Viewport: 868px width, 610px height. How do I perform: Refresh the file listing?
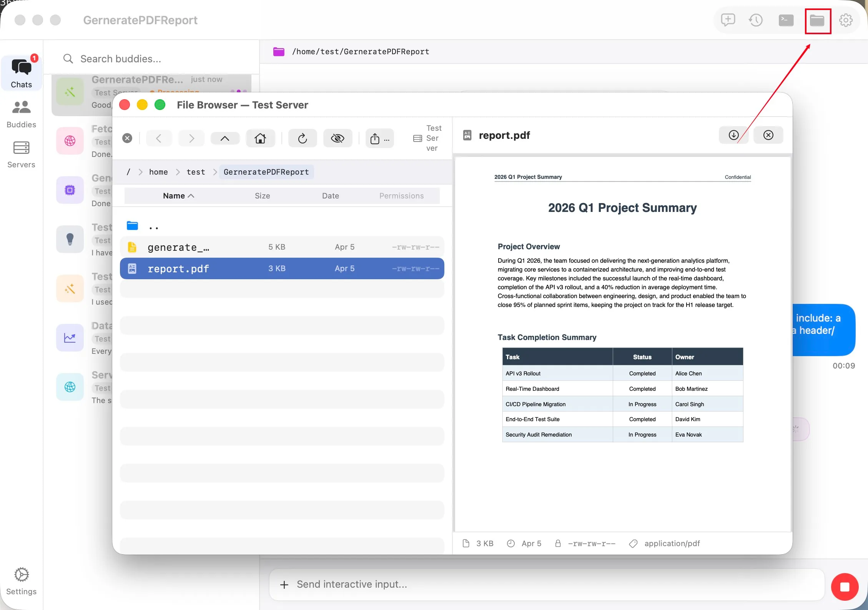pyautogui.click(x=303, y=138)
